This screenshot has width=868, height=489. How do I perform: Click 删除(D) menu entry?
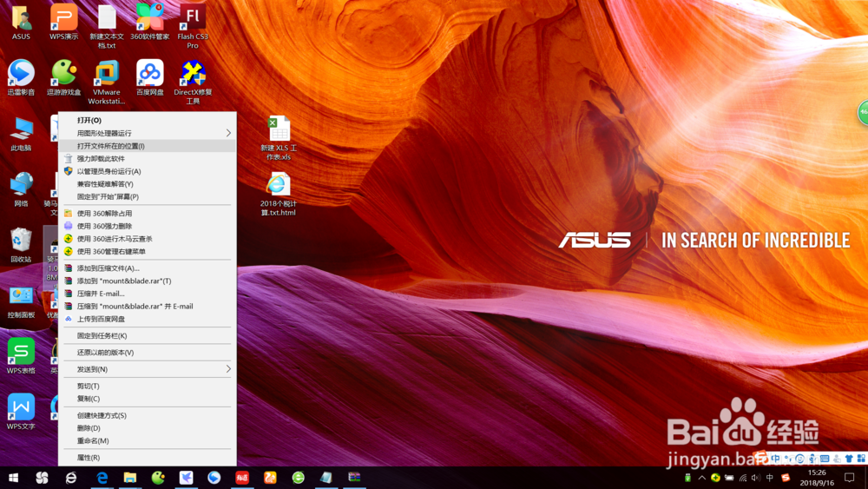point(148,428)
